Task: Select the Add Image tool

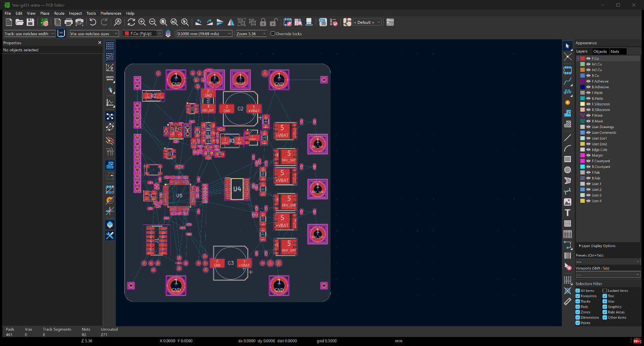Action: coord(568,202)
